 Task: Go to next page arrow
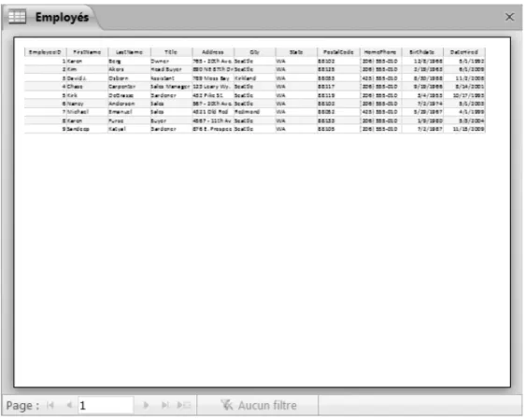point(146,405)
